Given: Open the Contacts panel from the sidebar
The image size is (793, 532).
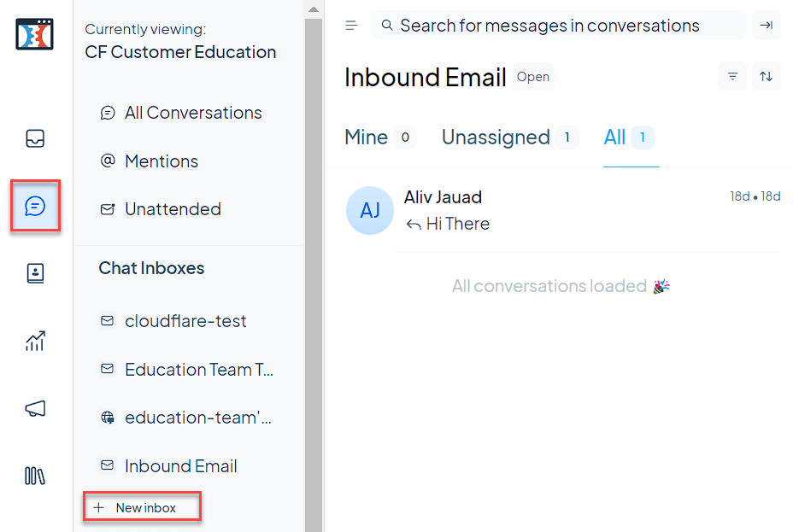Looking at the screenshot, I should pyautogui.click(x=34, y=273).
